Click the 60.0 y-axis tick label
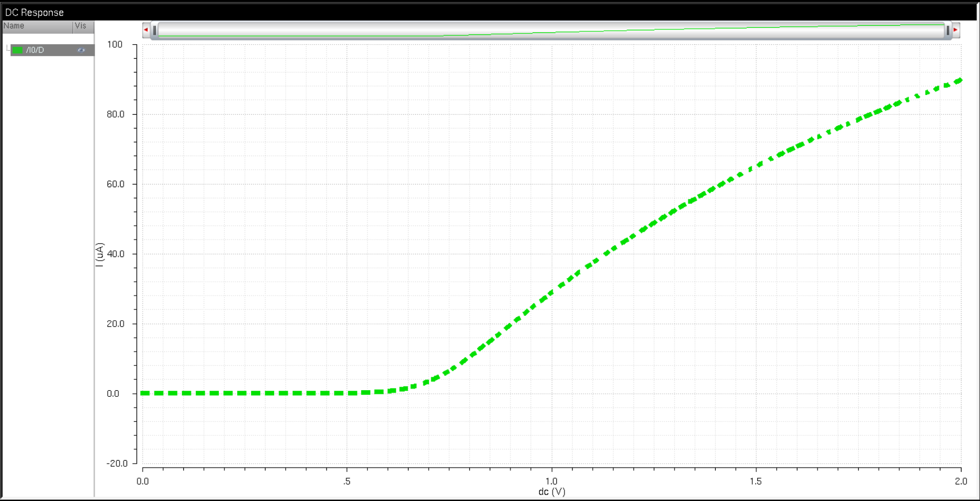The width and height of the screenshot is (980, 501). pyautogui.click(x=115, y=184)
